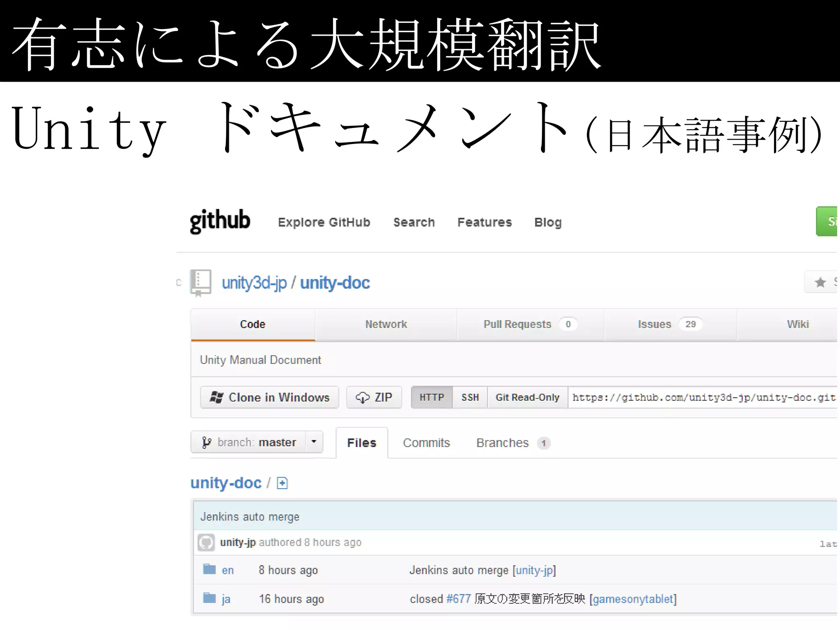Open unity-jp link in en row
840x630 pixels.
[534, 570]
